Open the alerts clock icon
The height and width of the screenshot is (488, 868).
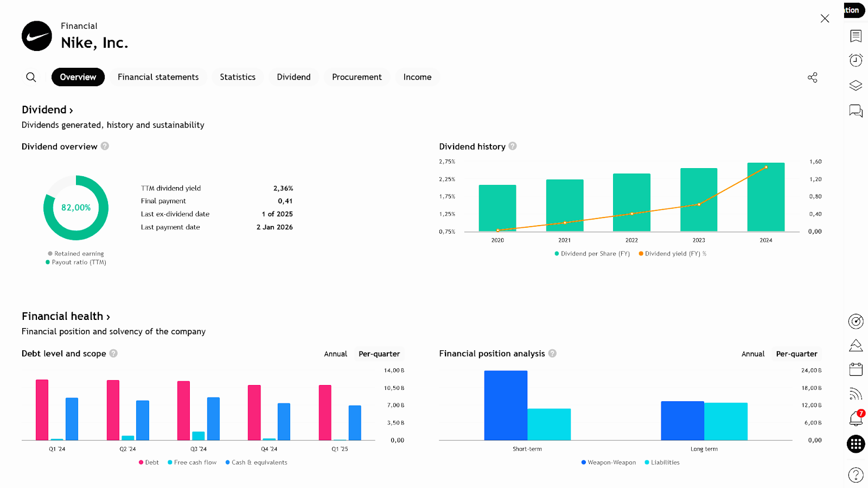pyautogui.click(x=856, y=60)
